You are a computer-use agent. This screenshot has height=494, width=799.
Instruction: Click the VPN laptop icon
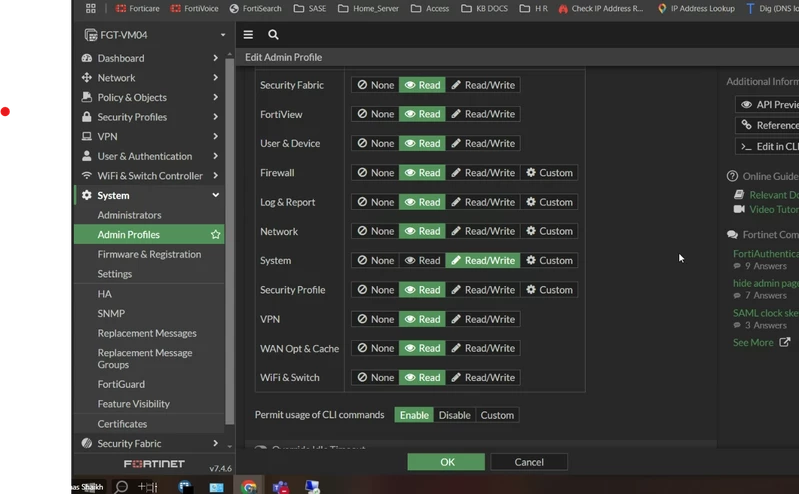point(87,136)
